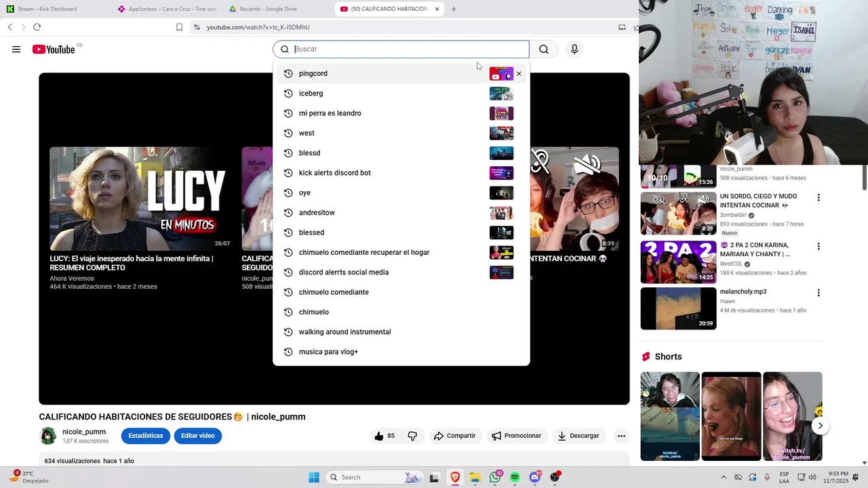This screenshot has width=868, height=488.
Task: Share the video with Compartir
Action: (454, 436)
